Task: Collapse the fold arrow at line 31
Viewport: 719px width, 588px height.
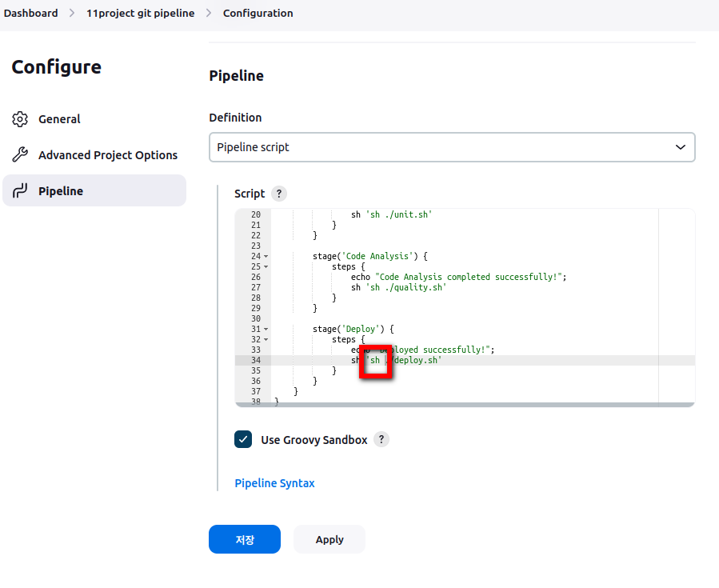Action: [x=266, y=330]
